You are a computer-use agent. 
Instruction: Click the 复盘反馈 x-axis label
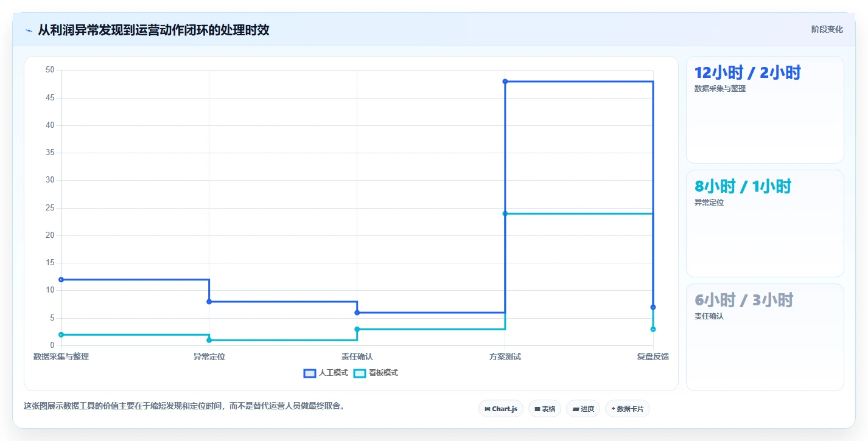(653, 356)
